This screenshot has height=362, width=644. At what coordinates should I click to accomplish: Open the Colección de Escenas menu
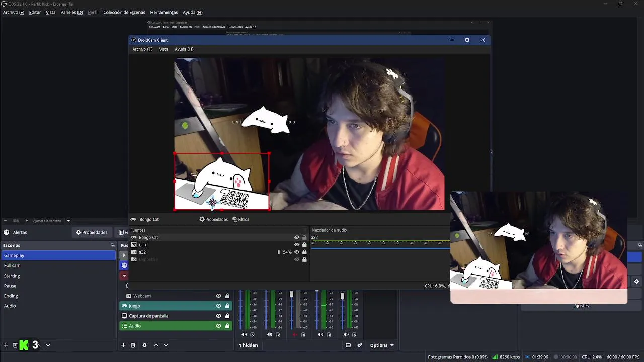(124, 12)
